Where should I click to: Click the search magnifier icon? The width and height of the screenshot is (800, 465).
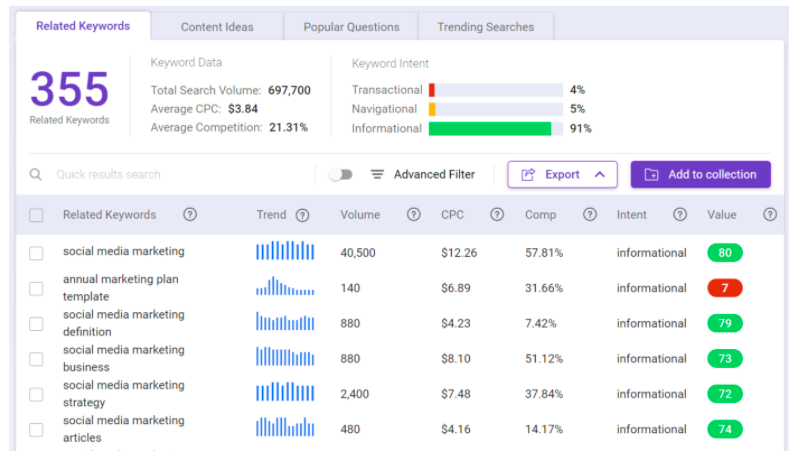pos(35,175)
